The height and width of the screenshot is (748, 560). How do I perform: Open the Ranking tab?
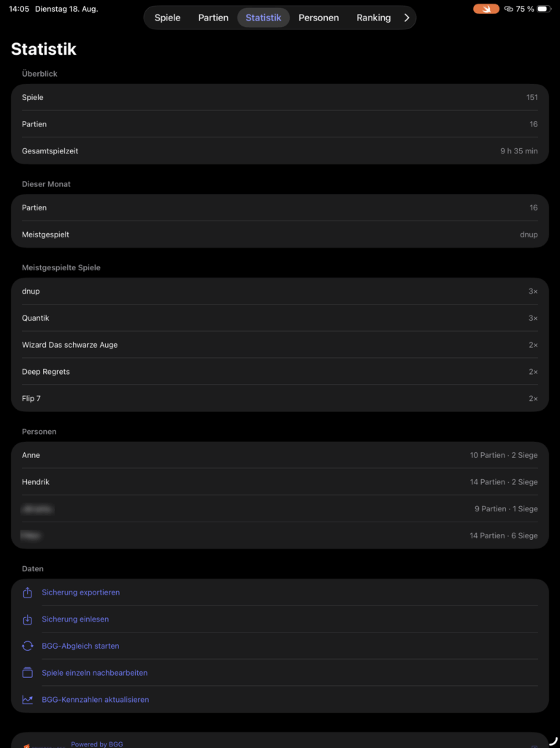374,18
